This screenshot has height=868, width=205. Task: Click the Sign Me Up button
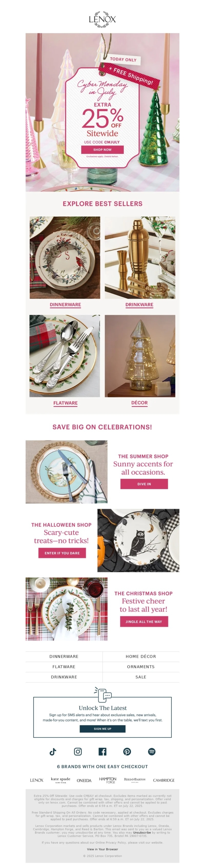(x=102, y=729)
